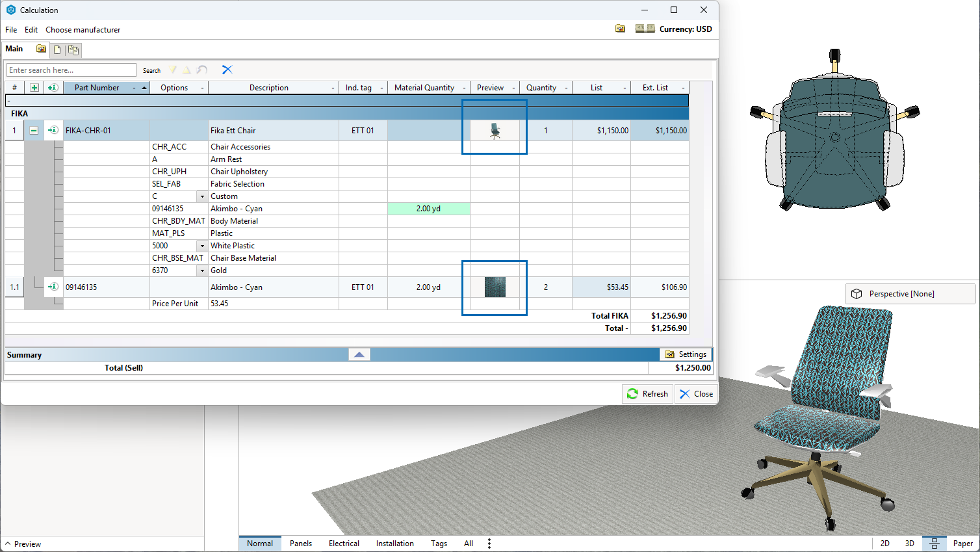Click the undo arrow icon in search bar
Viewport: 980px width, 552px height.
tap(202, 70)
